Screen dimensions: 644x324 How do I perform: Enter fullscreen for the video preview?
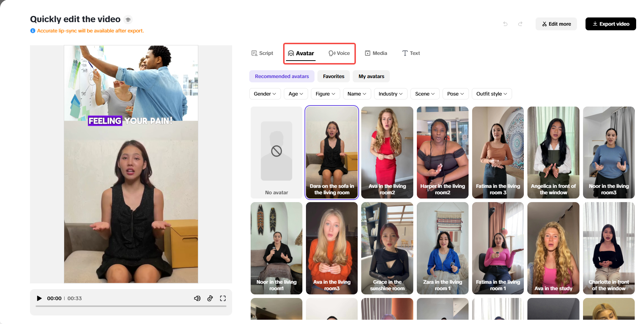coord(223,298)
